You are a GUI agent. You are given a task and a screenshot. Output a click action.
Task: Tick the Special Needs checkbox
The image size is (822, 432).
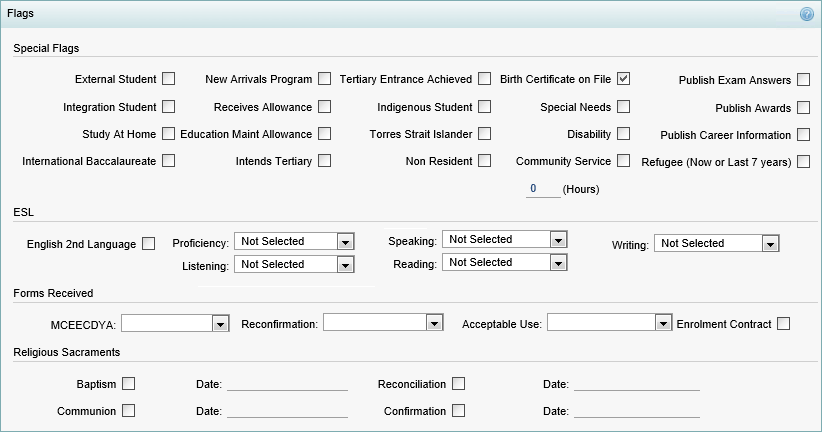623,106
